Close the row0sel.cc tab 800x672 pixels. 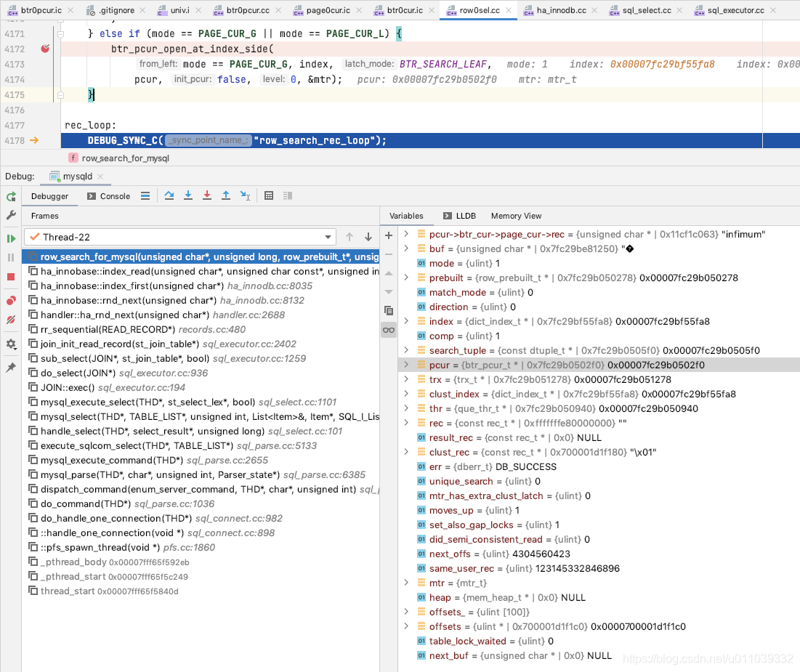[509, 10]
